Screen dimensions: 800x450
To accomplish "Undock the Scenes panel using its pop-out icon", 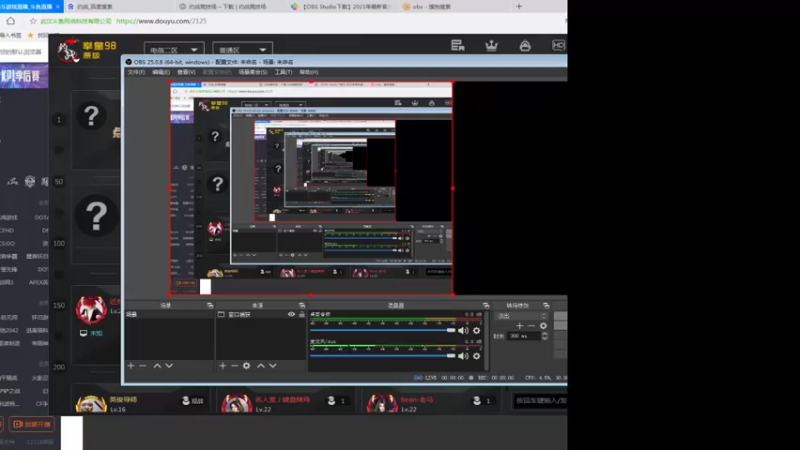I will (x=210, y=305).
